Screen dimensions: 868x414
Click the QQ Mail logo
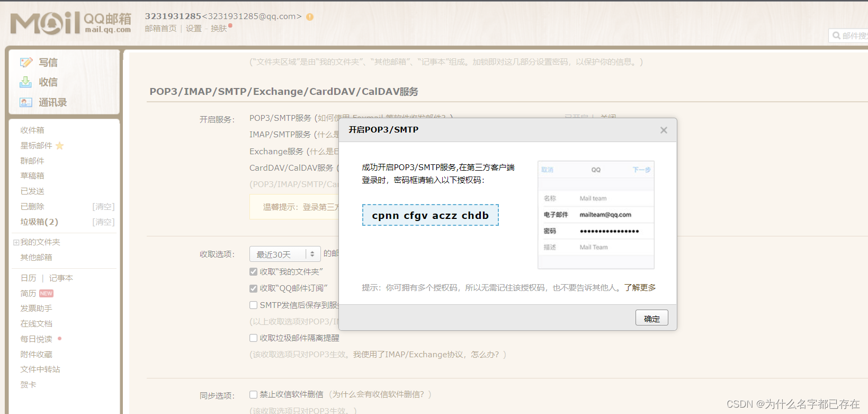[70, 23]
